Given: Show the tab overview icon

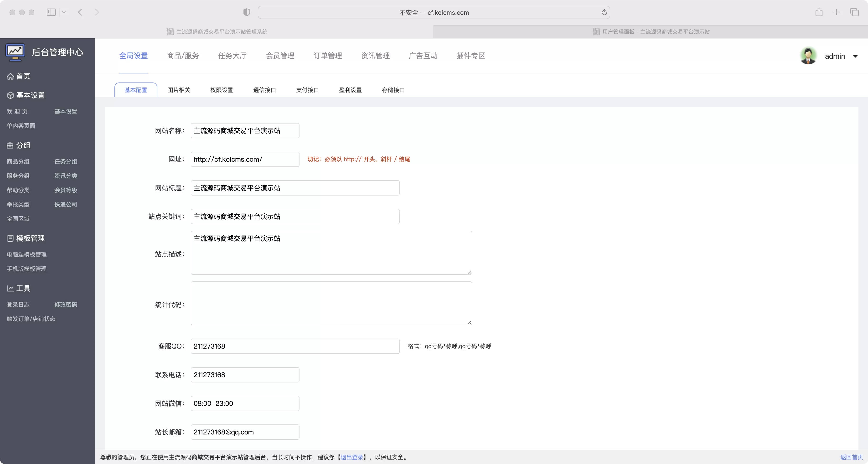Looking at the screenshot, I should pos(854,12).
